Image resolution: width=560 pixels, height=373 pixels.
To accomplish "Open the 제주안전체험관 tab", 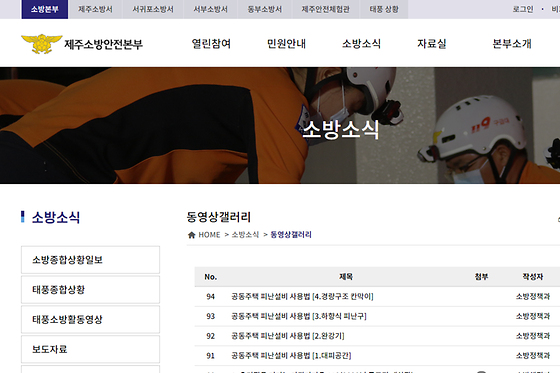I will [x=326, y=9].
